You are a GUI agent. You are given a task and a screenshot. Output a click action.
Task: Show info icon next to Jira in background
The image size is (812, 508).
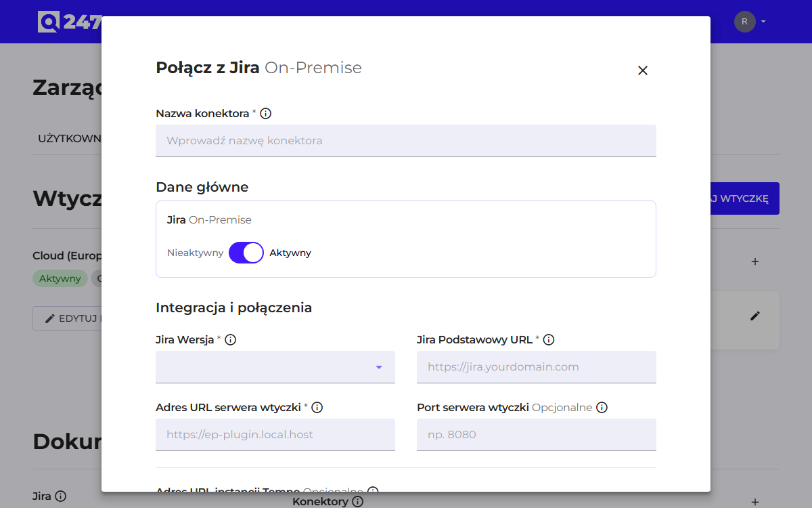(60, 496)
